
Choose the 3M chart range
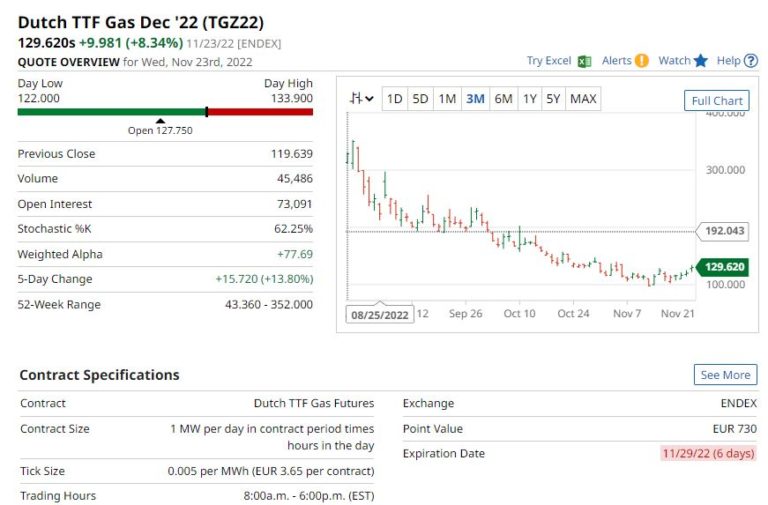[475, 98]
